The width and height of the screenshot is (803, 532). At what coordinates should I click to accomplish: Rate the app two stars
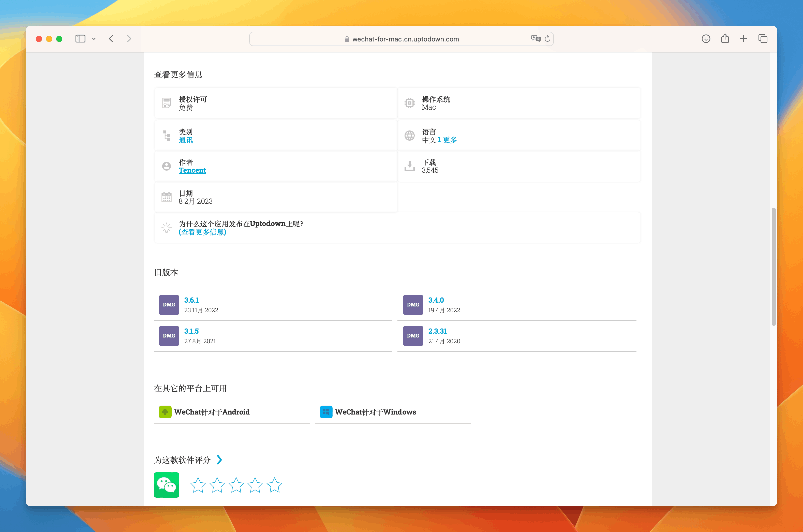[x=217, y=485]
